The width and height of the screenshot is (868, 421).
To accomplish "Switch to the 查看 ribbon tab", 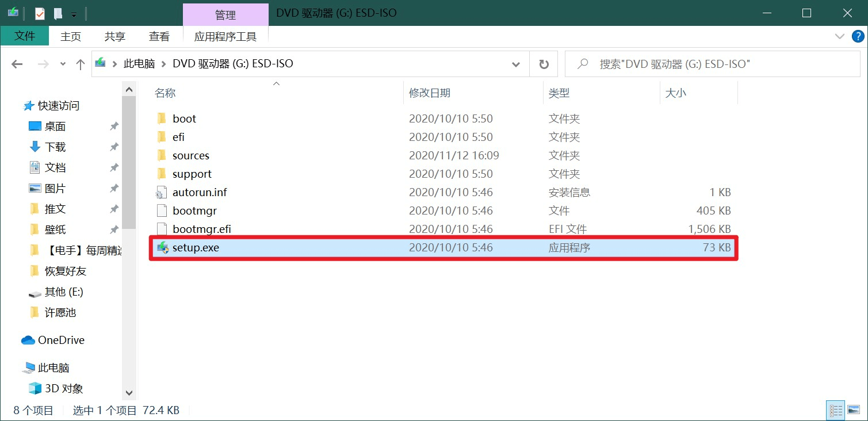I will click(159, 36).
